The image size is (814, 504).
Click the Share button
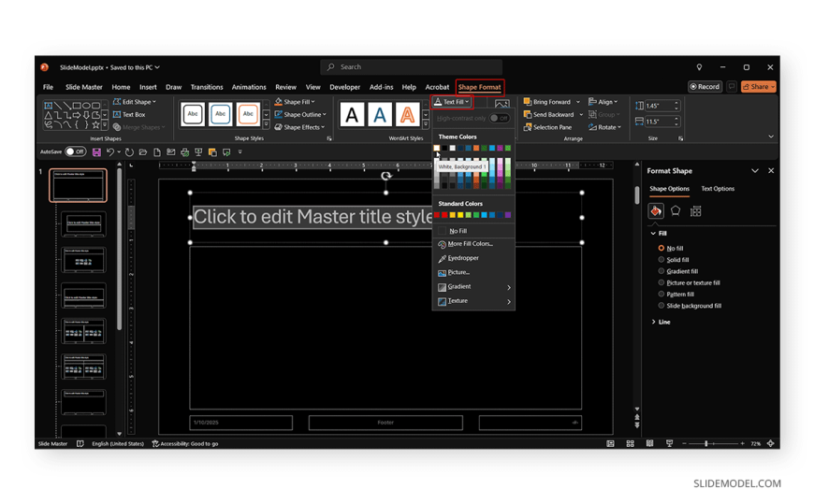(x=758, y=87)
